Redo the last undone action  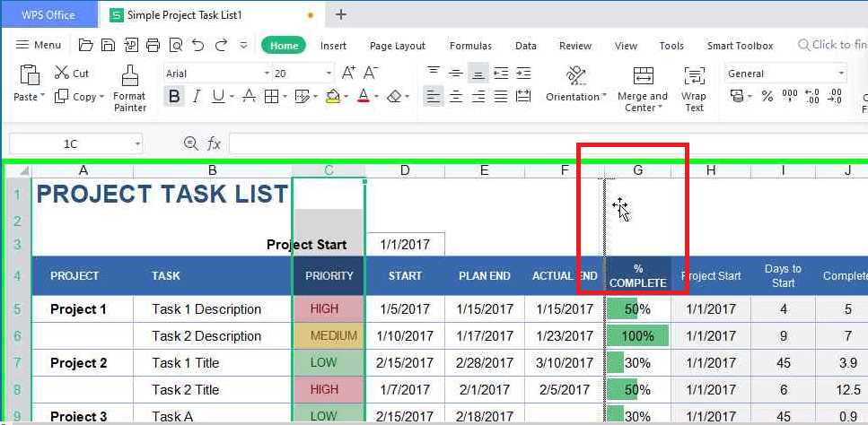click(x=221, y=46)
